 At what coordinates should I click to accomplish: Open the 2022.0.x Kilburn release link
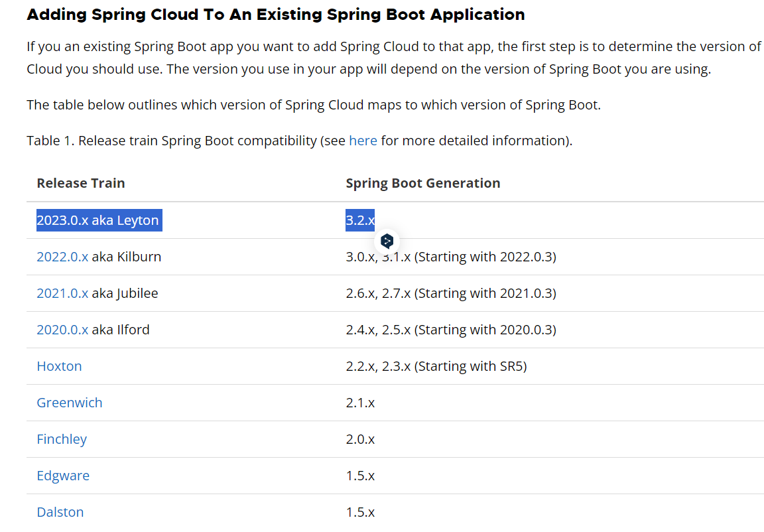62,257
